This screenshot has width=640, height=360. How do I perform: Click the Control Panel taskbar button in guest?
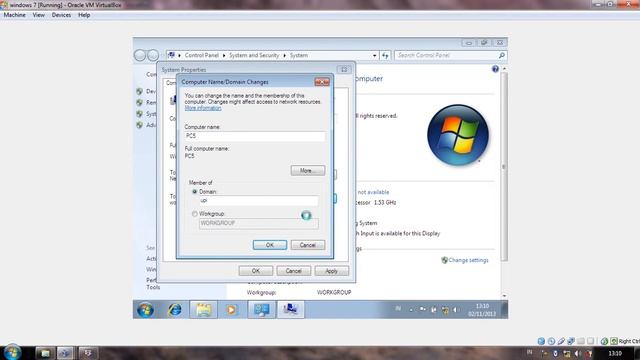(x=262, y=310)
